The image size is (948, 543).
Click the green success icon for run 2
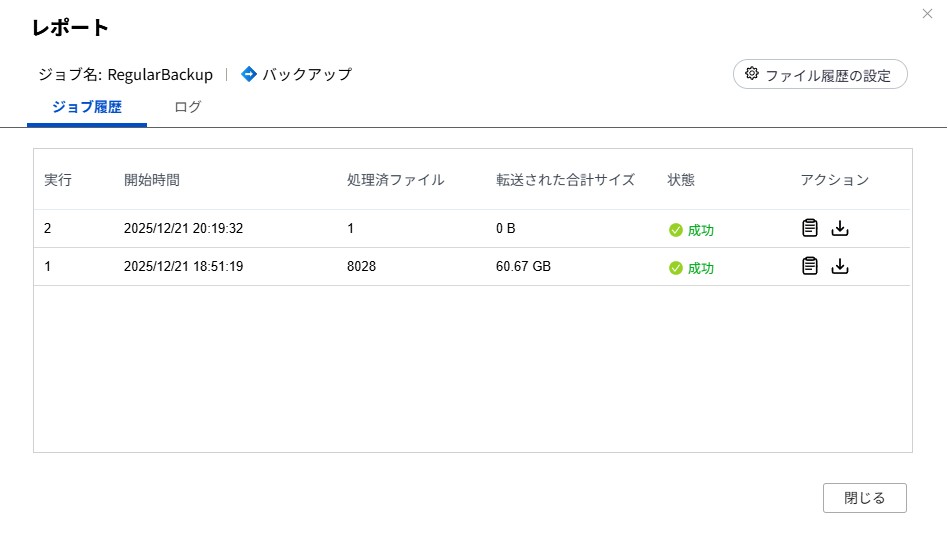tap(676, 230)
